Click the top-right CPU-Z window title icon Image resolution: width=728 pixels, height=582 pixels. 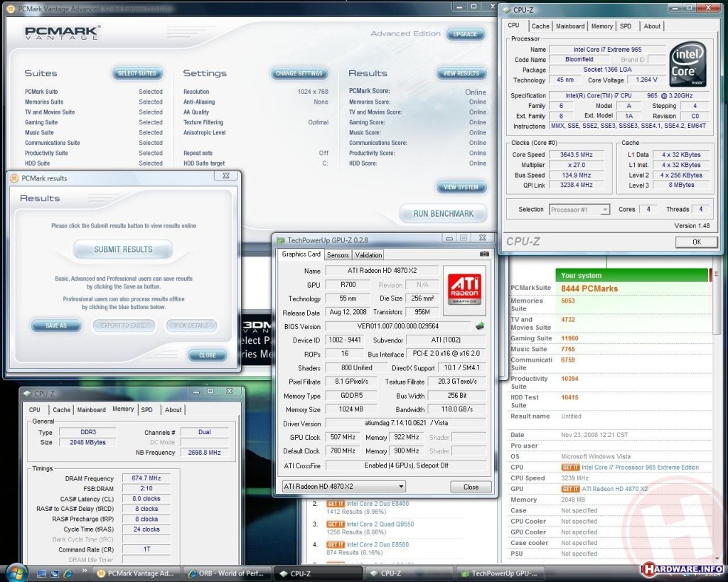(x=506, y=10)
